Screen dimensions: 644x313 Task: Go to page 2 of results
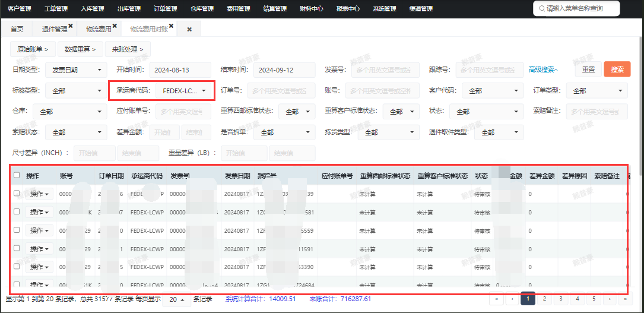[x=544, y=299]
